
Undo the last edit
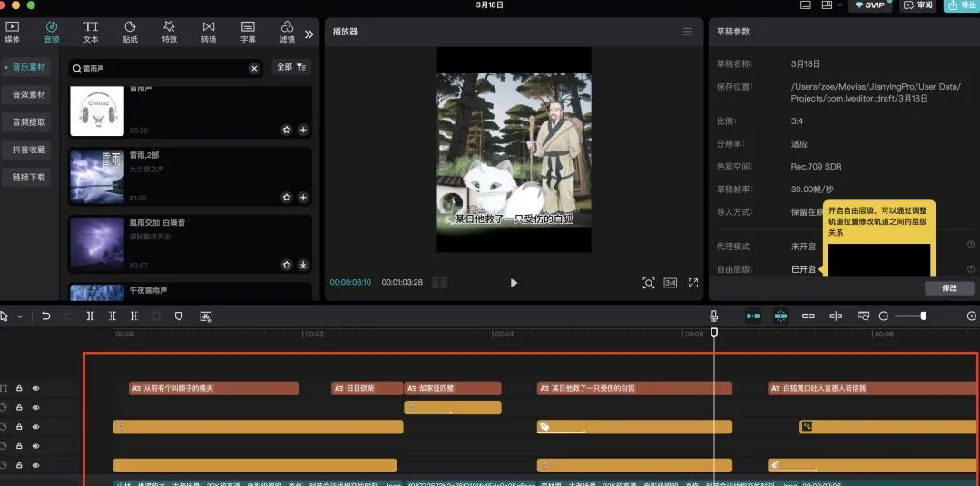coord(45,316)
